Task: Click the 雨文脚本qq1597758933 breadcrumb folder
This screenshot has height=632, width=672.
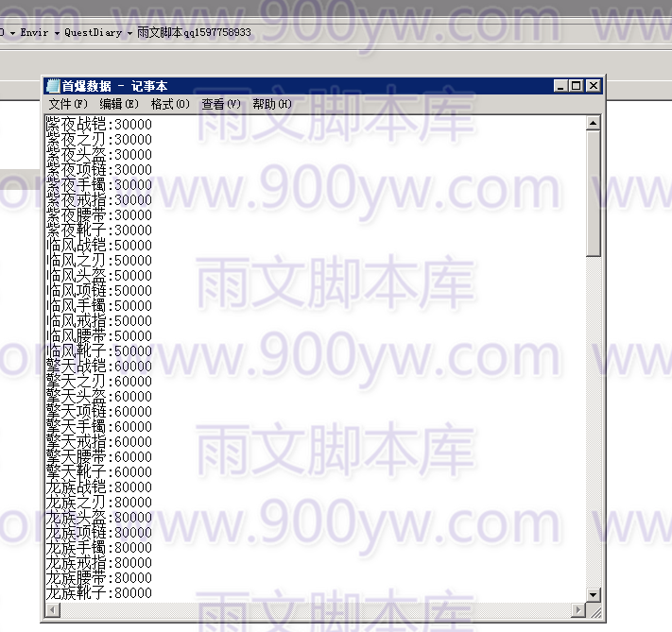Action: click(x=194, y=32)
